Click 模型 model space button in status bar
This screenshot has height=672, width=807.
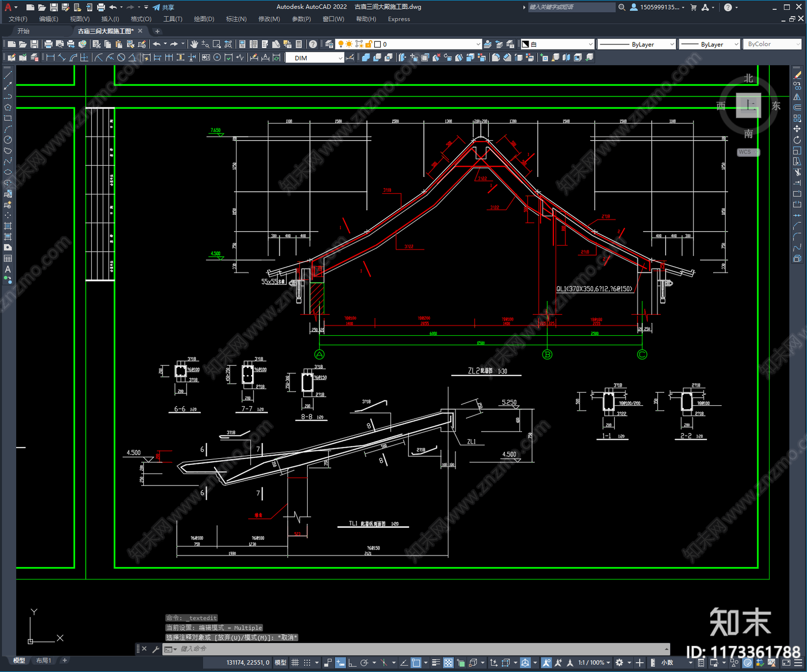coord(281,662)
